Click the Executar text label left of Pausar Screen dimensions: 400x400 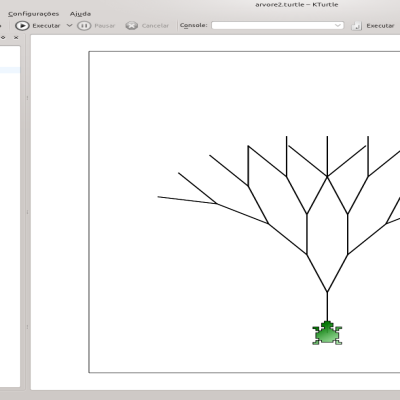46,26
